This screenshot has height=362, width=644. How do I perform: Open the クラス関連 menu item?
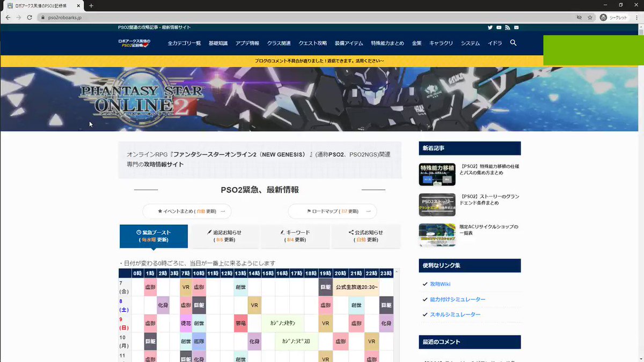pyautogui.click(x=279, y=43)
